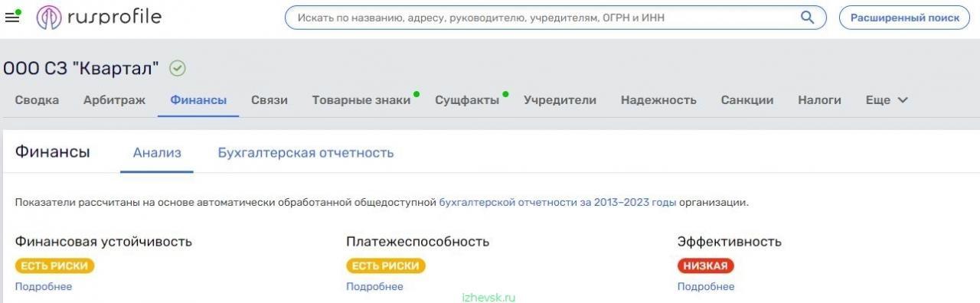Switch to Бухгалтерская отчетность sub-tab
The height and width of the screenshot is (303, 980).
coord(305,152)
